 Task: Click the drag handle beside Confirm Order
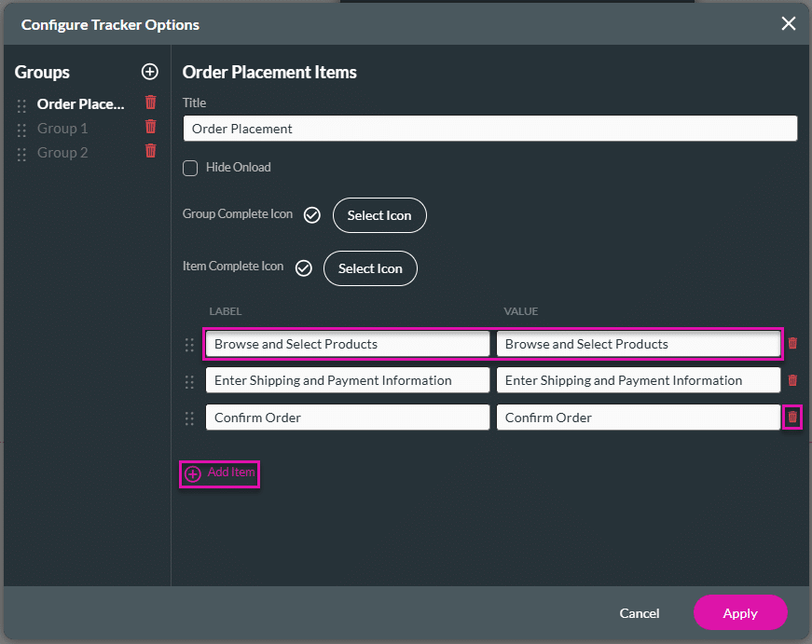tap(190, 418)
